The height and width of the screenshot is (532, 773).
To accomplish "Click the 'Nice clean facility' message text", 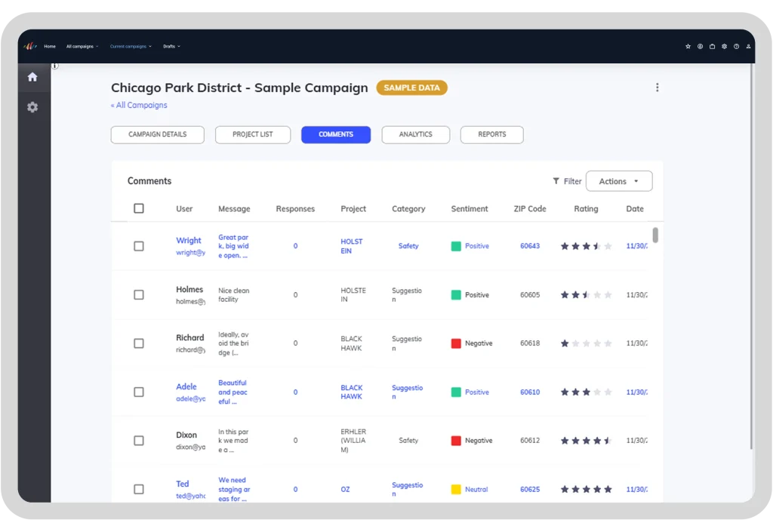I will (x=234, y=294).
